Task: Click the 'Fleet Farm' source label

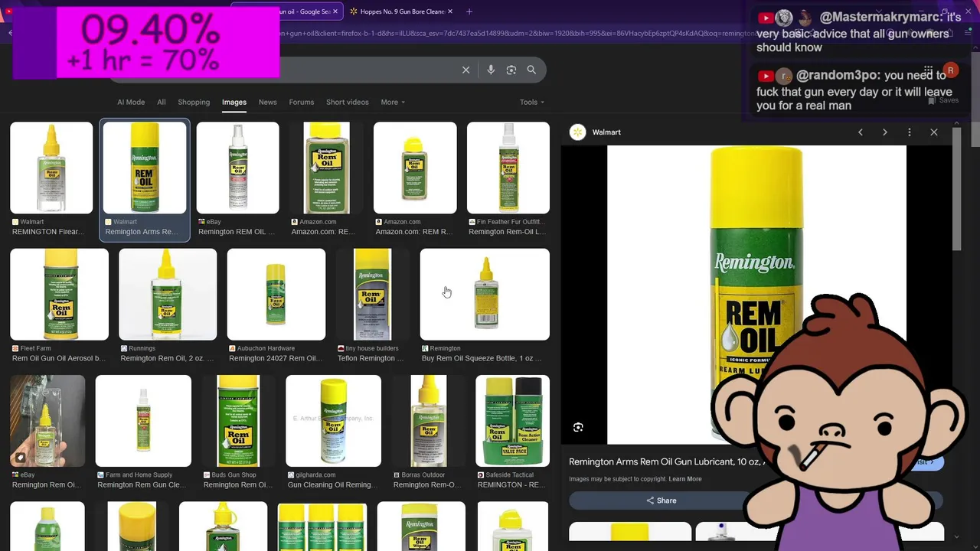Action: point(37,348)
